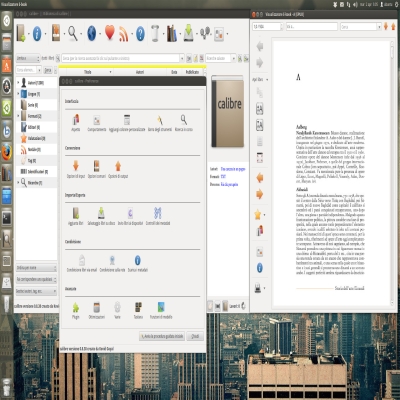Expand the Autori tree node

point(18,83)
